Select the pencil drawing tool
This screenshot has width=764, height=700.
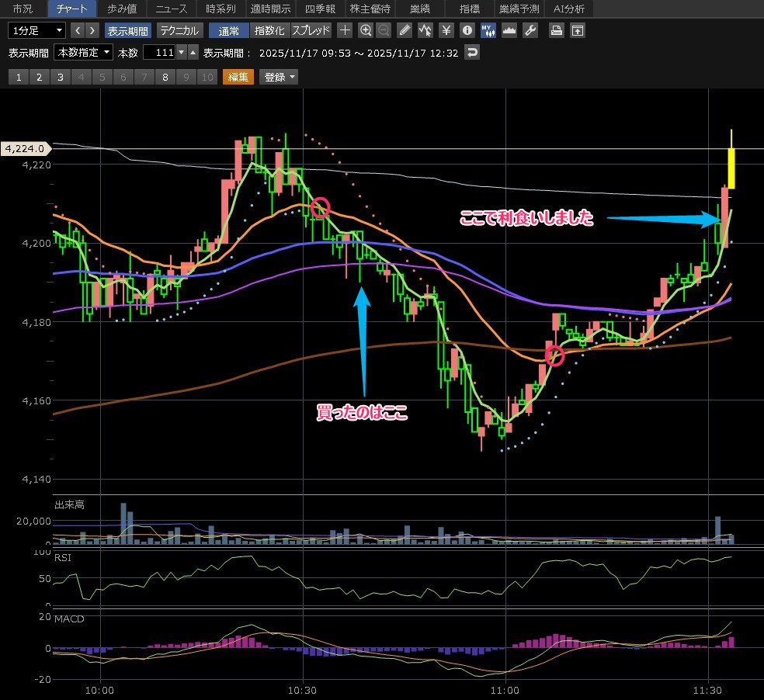405,31
